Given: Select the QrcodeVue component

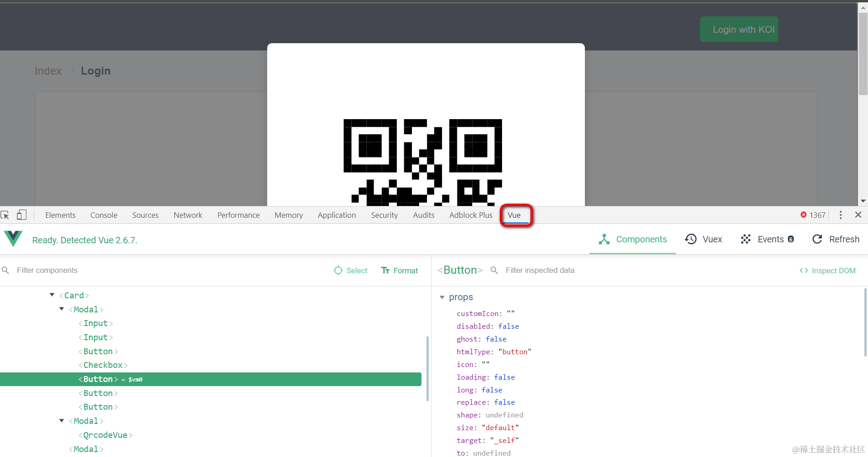Looking at the screenshot, I should click(x=106, y=435).
